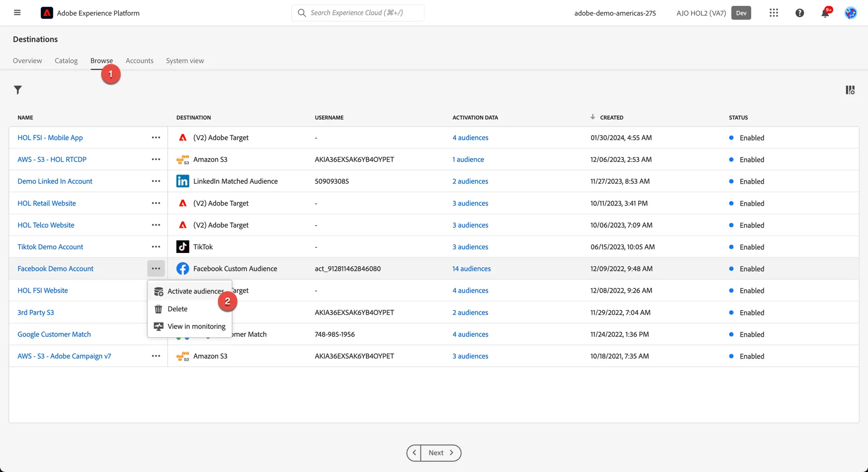Screen dimensions: 868x472
Task: Open the adobe-demo-americas-275 organization switcher
Action: pos(615,13)
